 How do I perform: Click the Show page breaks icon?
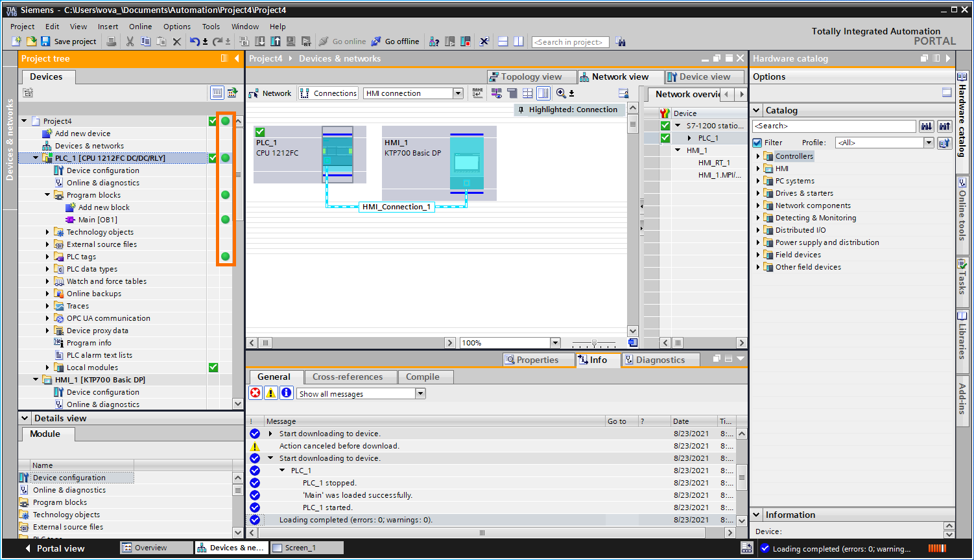(529, 93)
